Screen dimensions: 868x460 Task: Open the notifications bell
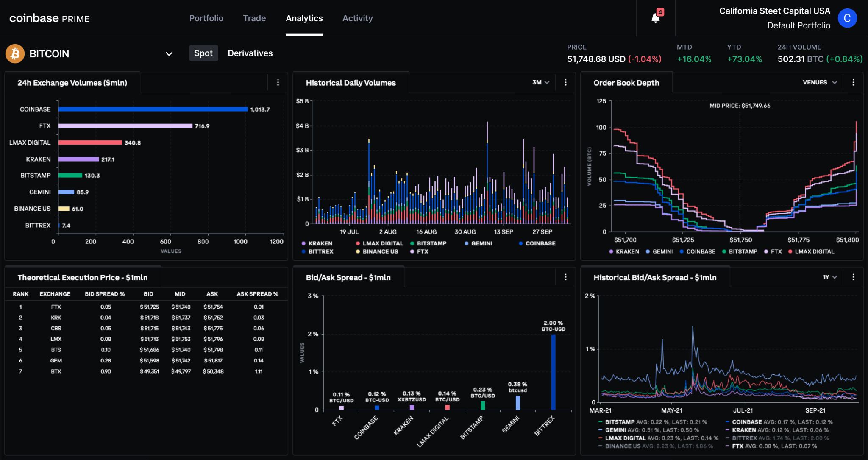pos(656,18)
